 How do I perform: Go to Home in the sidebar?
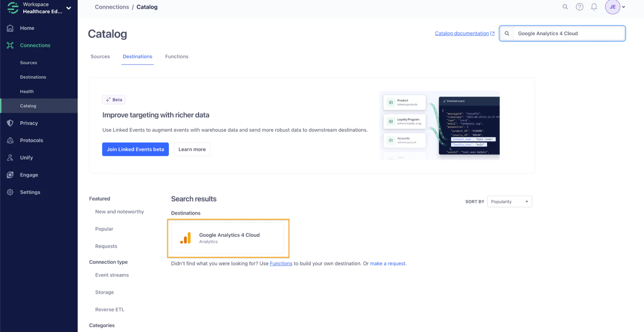click(x=27, y=28)
